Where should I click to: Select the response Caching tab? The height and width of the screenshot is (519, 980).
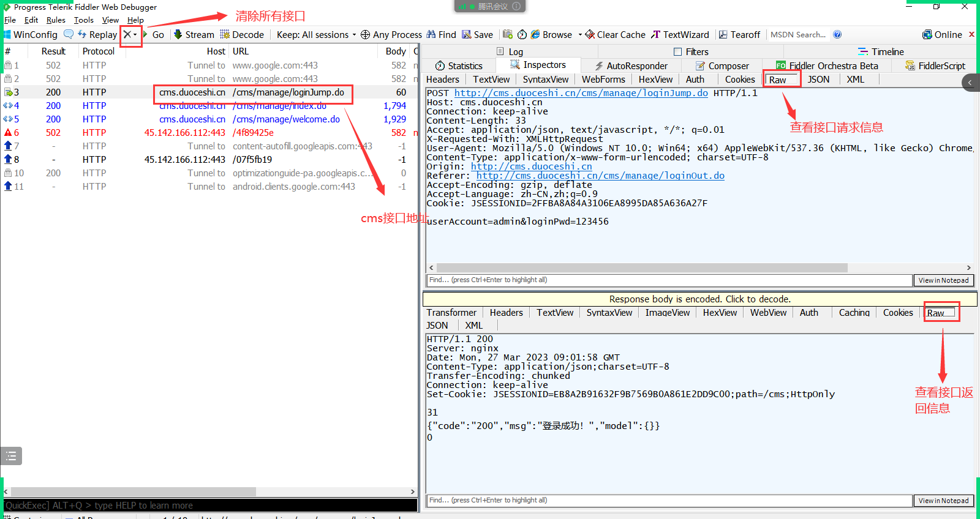coord(854,313)
